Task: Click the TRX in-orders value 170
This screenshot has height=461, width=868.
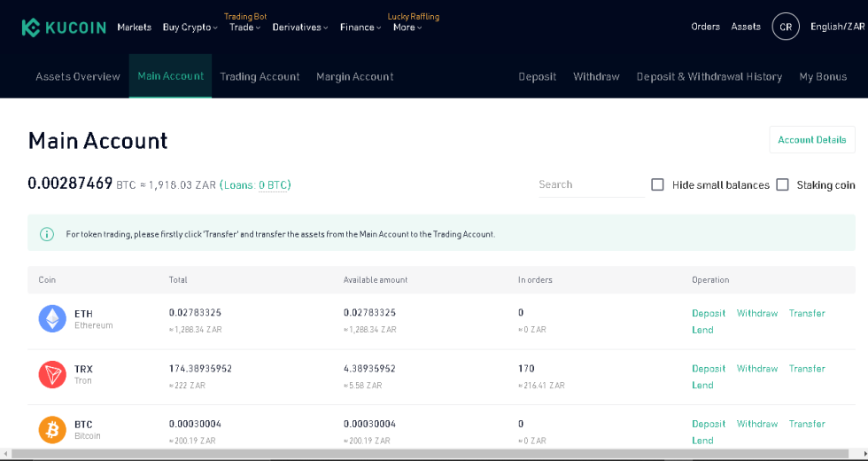Action: pyautogui.click(x=526, y=369)
